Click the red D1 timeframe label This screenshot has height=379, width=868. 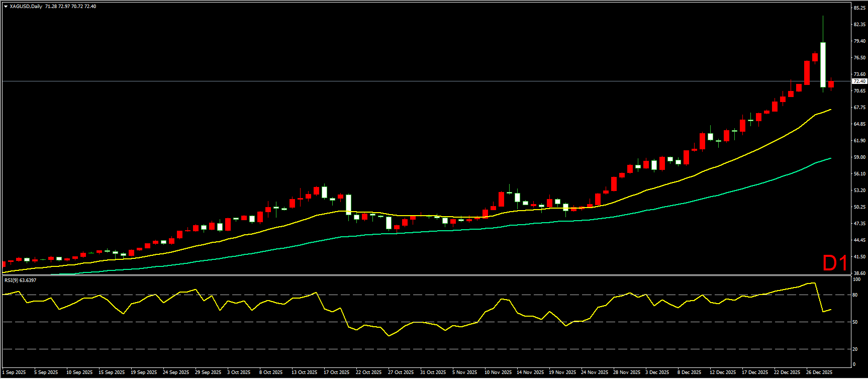[x=834, y=263]
